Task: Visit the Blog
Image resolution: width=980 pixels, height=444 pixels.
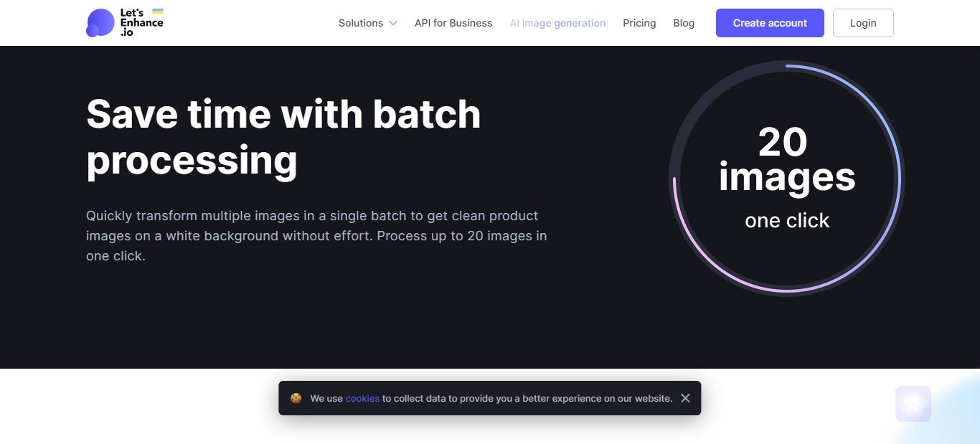Action: (684, 23)
